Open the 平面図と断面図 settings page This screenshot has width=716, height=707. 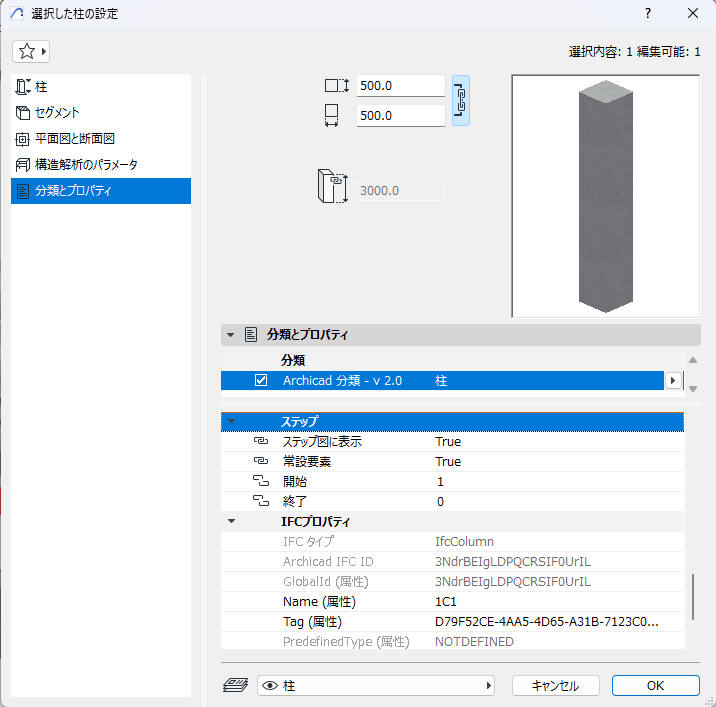81,138
